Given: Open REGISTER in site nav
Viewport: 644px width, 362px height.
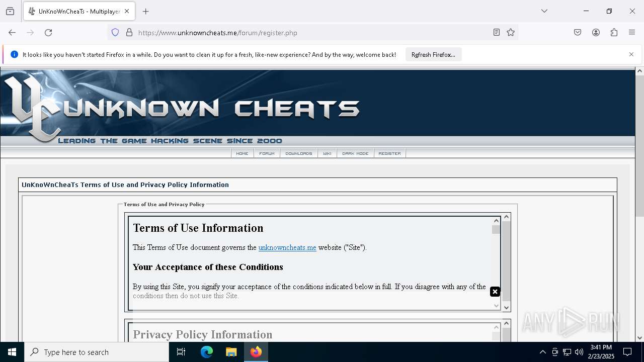Looking at the screenshot, I should tap(389, 153).
